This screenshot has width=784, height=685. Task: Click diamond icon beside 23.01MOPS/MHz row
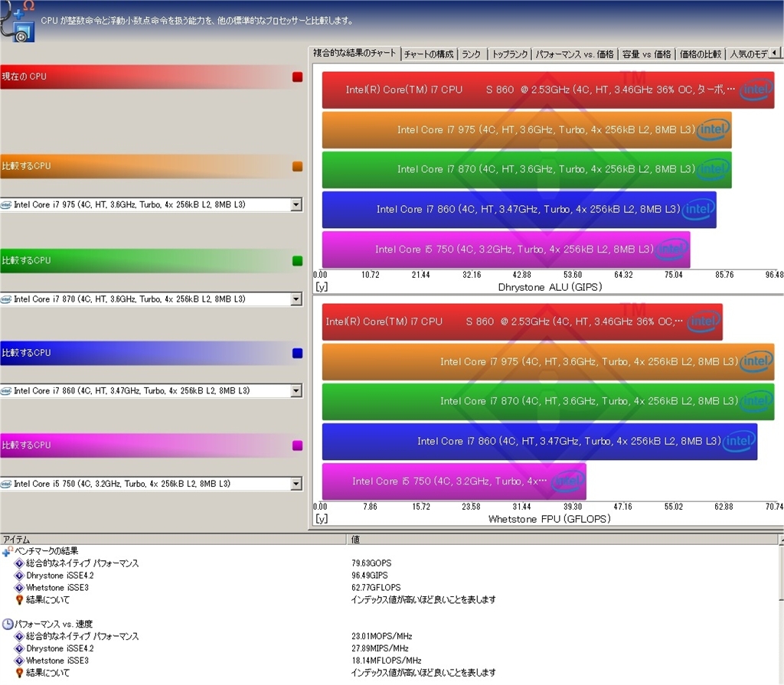click(19, 637)
